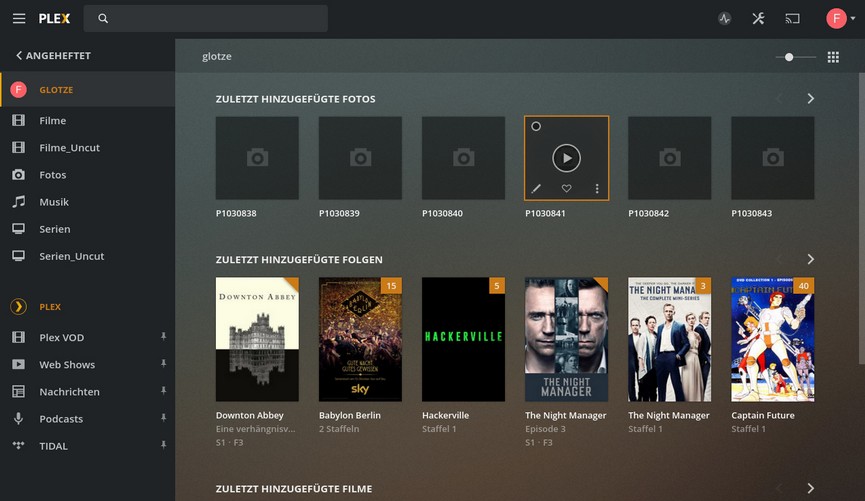Open photo thumbnail P1030838

(x=257, y=158)
